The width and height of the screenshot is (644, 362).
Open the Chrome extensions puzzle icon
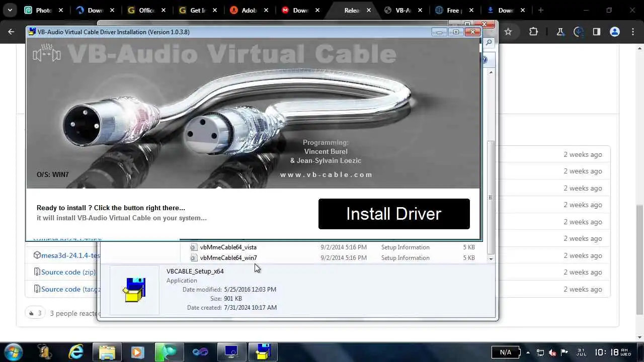click(x=534, y=32)
